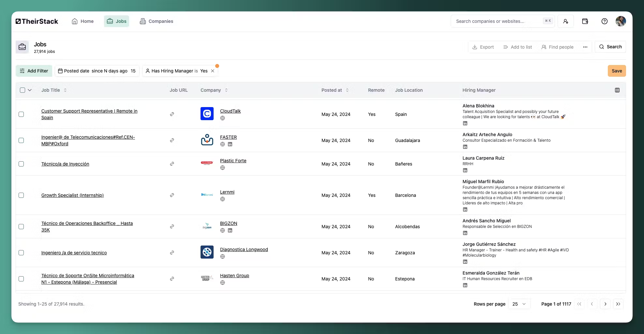Open the column settings icon
644x334 pixels.
[x=617, y=90]
